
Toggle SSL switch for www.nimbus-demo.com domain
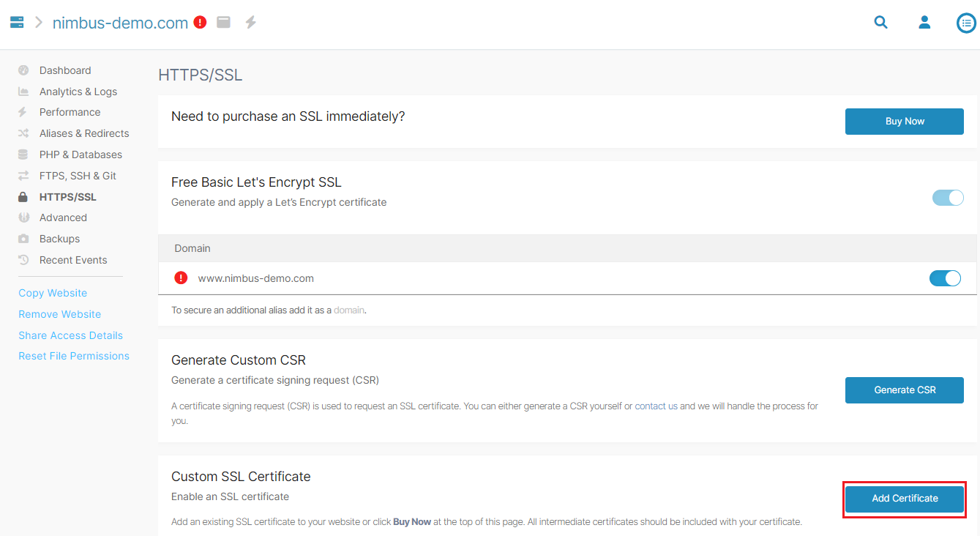(x=945, y=278)
